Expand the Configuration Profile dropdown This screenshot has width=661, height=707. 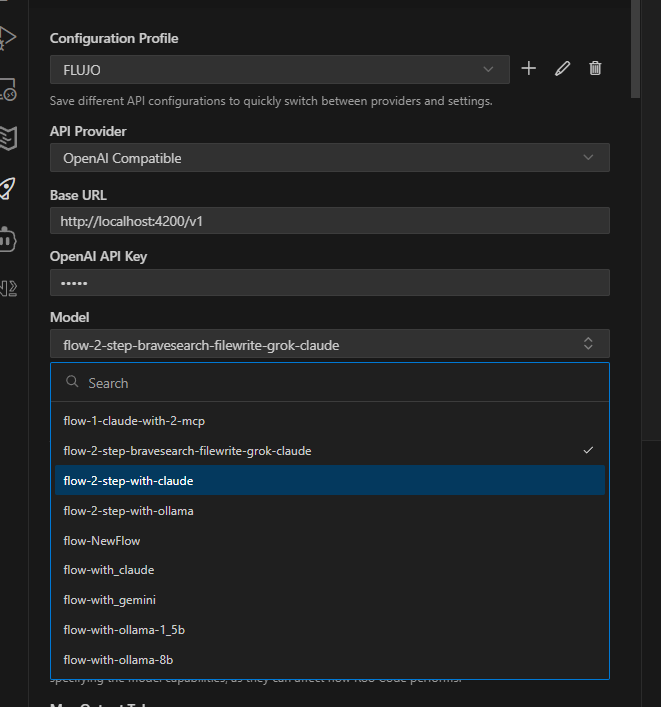point(279,69)
